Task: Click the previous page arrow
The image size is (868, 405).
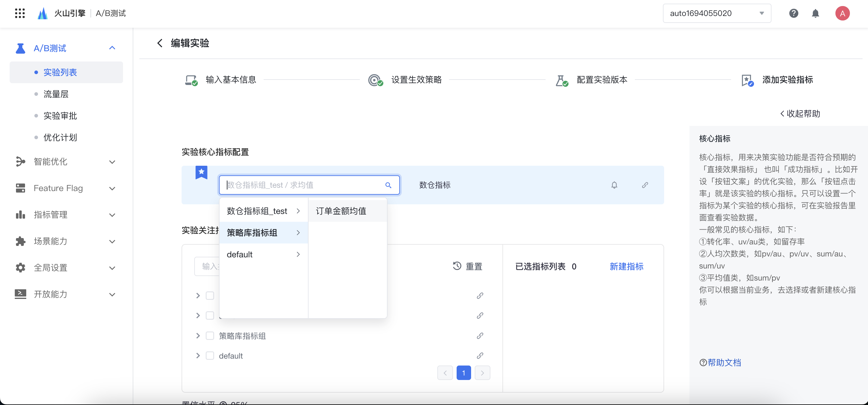Action: 445,373
